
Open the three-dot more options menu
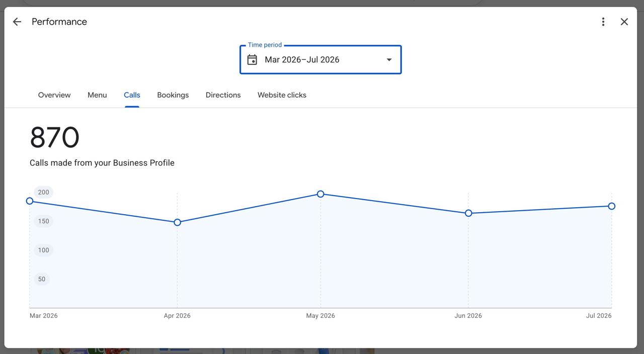click(x=603, y=22)
